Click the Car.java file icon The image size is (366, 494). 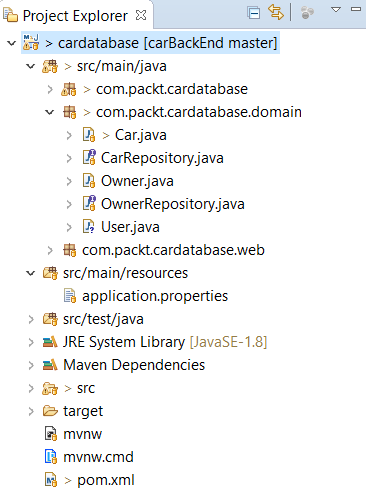coord(89,135)
